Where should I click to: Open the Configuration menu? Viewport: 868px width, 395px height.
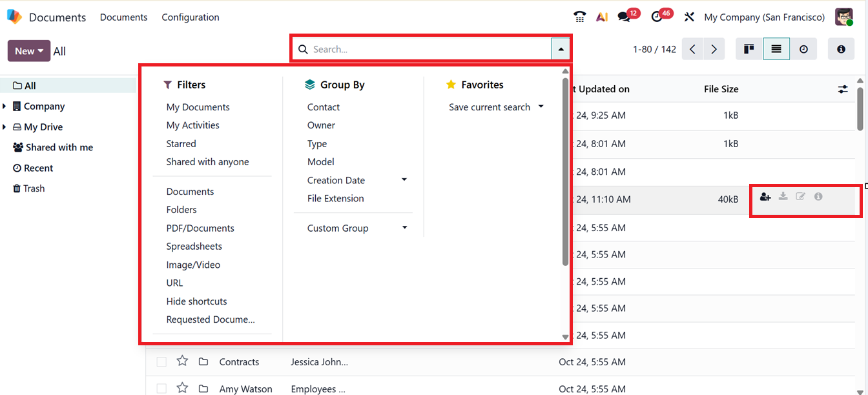point(191,17)
